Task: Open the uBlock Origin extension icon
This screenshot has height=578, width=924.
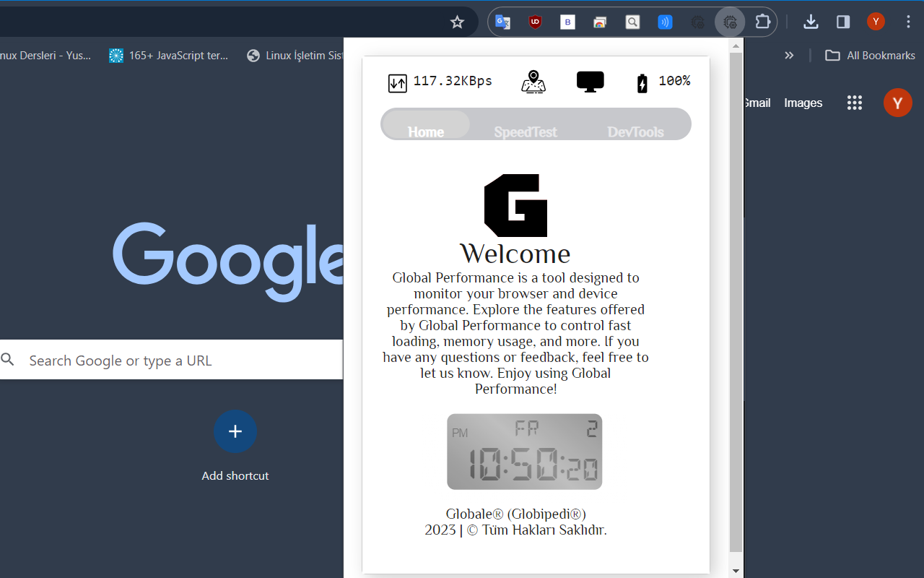Action: 535,22
